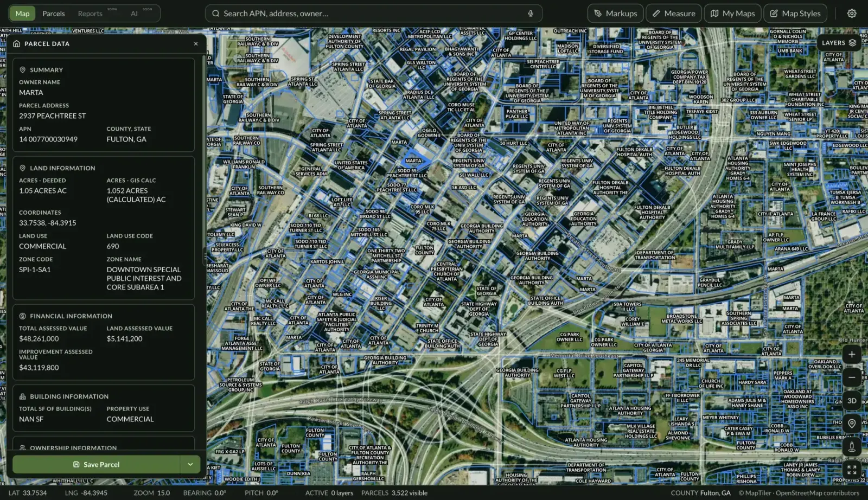
Task: Select the SBA TOWERS III LLC parcel
Action: click(x=627, y=306)
